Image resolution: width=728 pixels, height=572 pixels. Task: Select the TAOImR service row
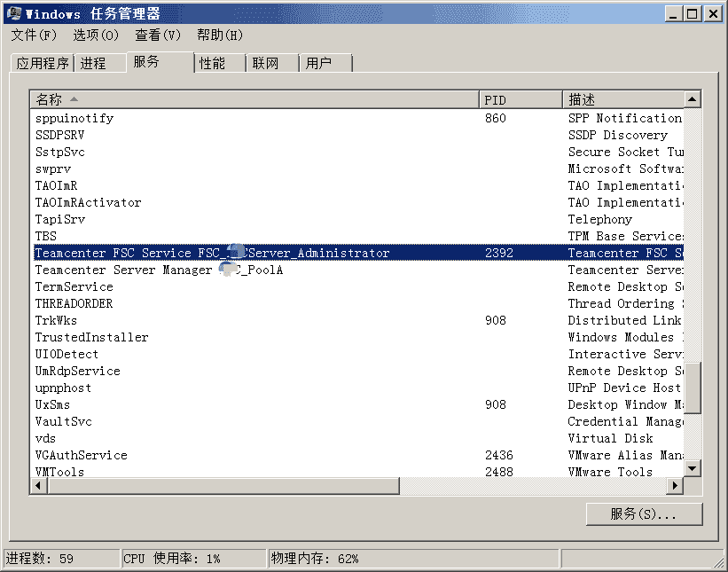[357, 185]
